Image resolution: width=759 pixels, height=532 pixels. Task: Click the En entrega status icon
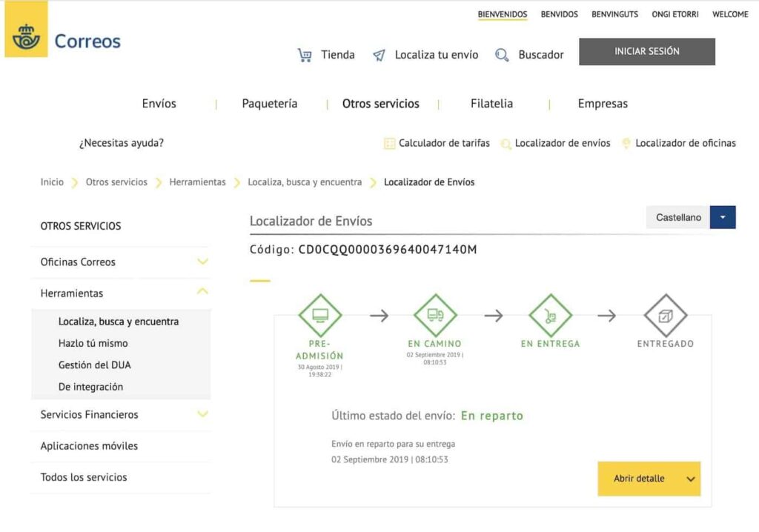click(550, 316)
